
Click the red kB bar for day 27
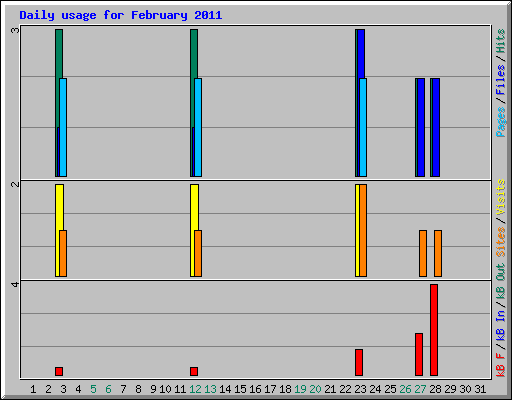[419, 354]
